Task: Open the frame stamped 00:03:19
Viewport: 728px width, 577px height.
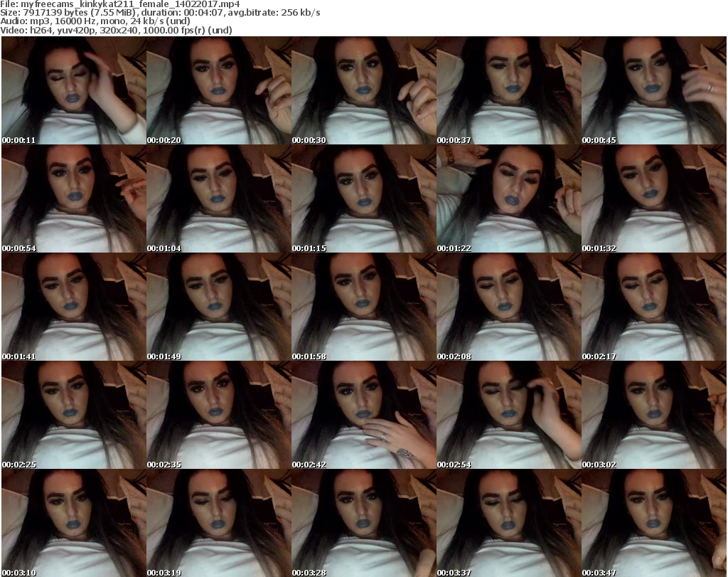Action: click(219, 523)
